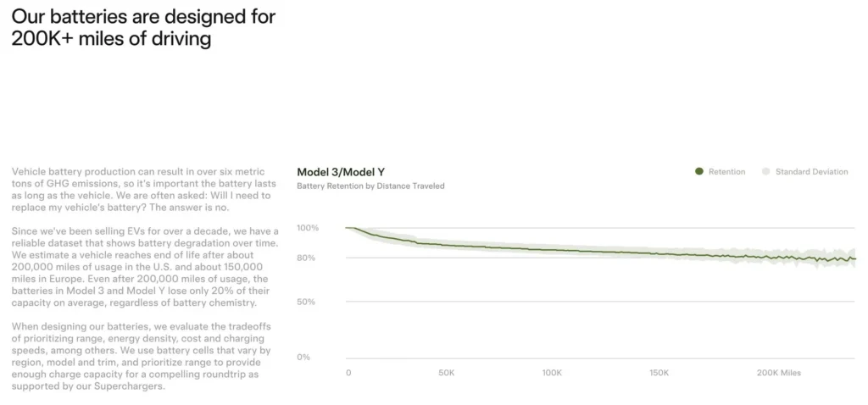Click the 50% y-axis label

pyautogui.click(x=307, y=302)
